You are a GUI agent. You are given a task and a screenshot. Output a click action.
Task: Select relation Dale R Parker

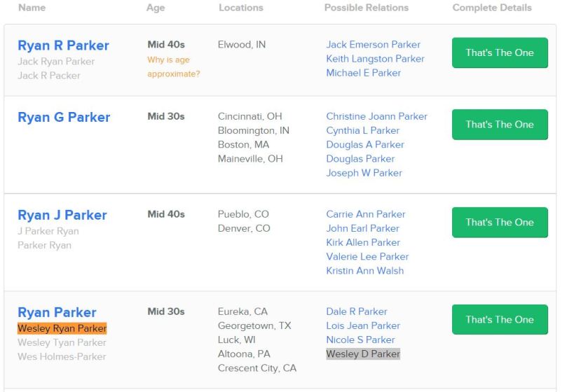click(356, 311)
